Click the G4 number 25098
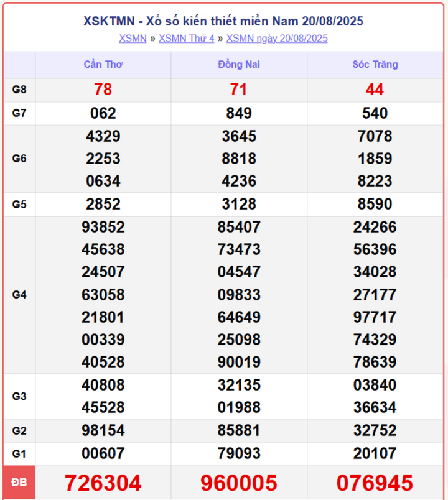 (x=239, y=340)
